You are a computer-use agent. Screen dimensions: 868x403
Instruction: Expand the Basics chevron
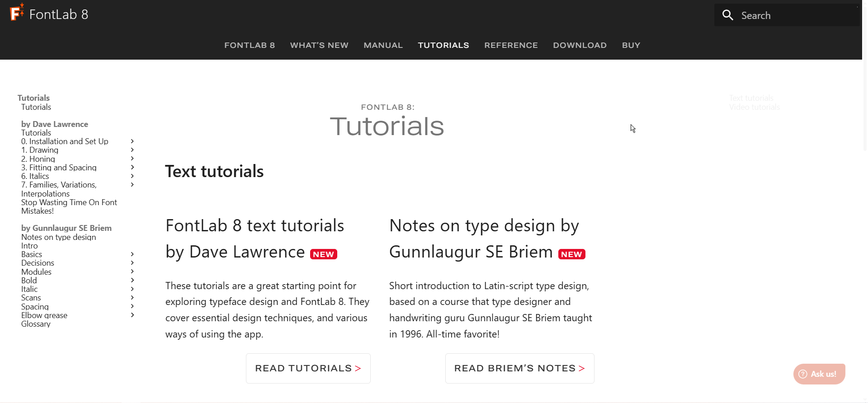132,254
